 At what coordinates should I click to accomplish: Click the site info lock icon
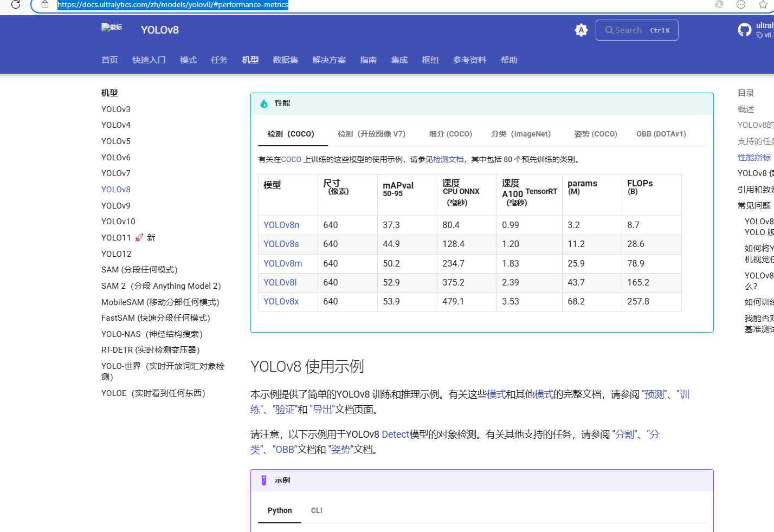pos(45,4)
